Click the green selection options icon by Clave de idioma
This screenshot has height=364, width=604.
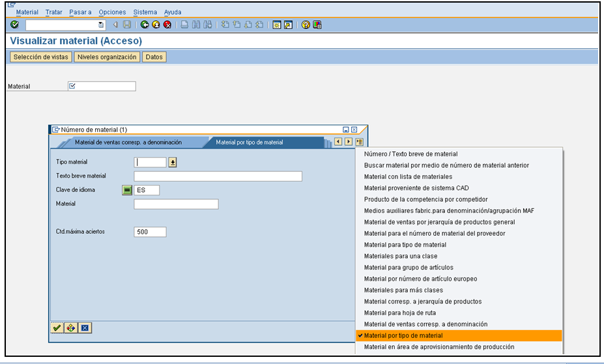coord(127,190)
